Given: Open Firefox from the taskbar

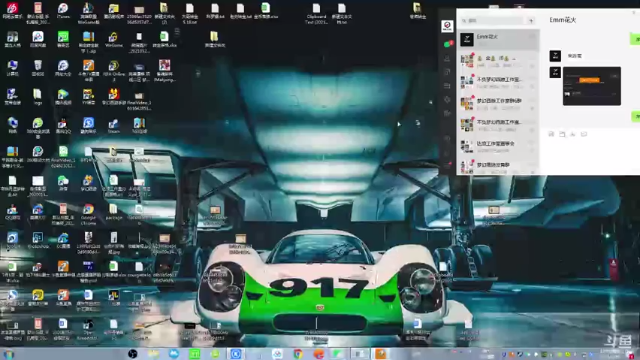Looking at the screenshot, I should coord(319,354).
